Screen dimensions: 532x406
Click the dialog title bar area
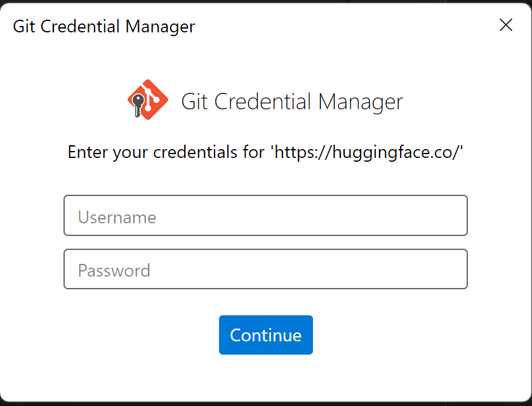click(254, 25)
